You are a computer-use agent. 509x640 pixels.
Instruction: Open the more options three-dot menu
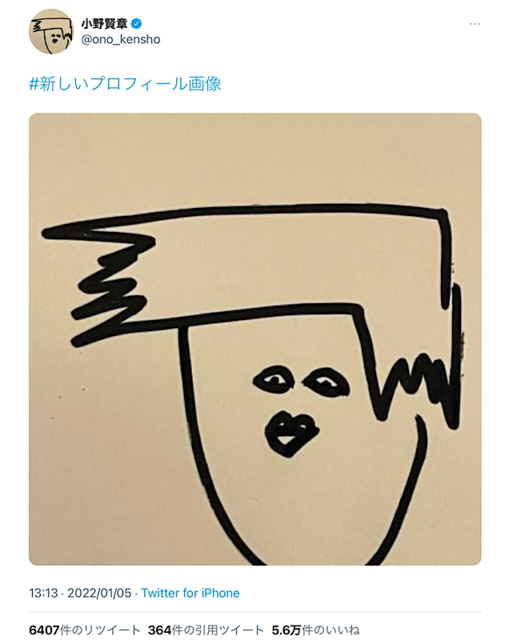[474, 24]
